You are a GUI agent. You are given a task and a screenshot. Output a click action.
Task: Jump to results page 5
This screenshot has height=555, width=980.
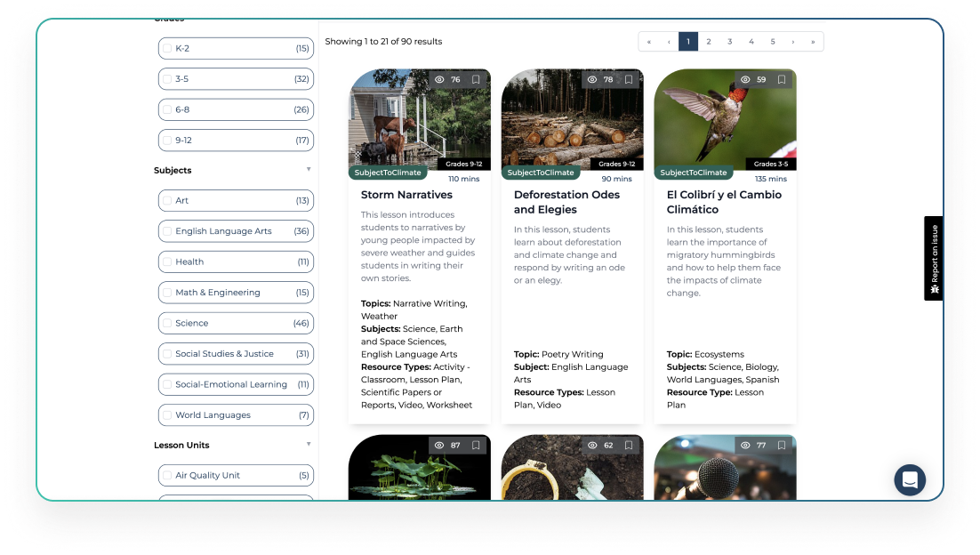772,42
